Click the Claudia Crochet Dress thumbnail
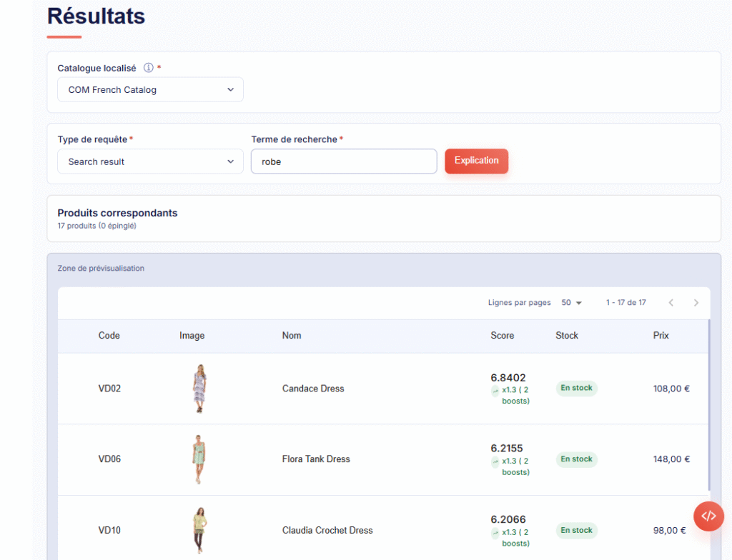 pyautogui.click(x=199, y=530)
